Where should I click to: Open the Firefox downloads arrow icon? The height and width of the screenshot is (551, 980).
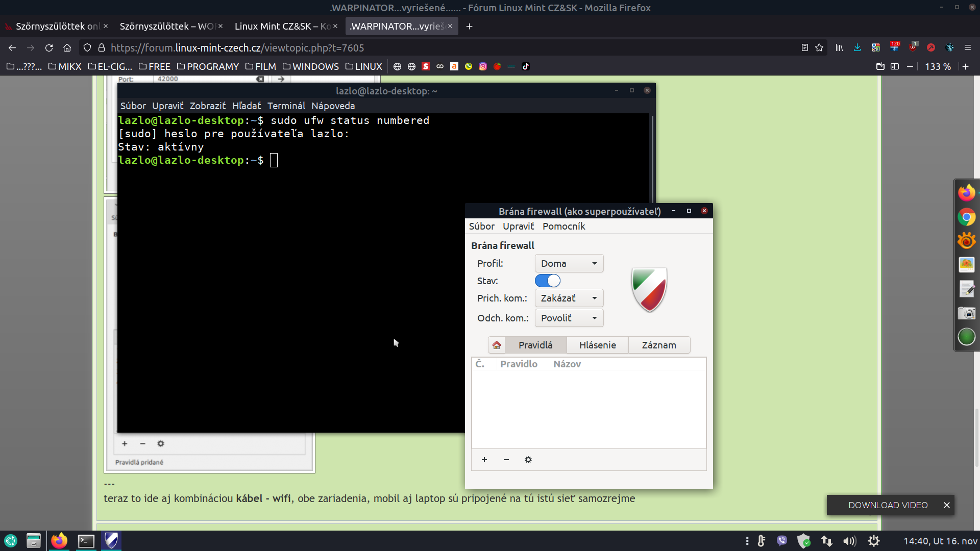(x=857, y=47)
